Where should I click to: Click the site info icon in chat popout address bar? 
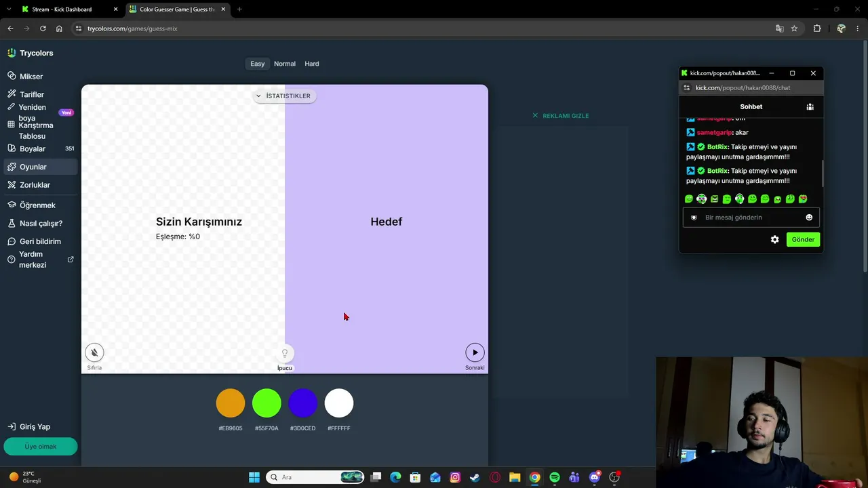coord(686,87)
